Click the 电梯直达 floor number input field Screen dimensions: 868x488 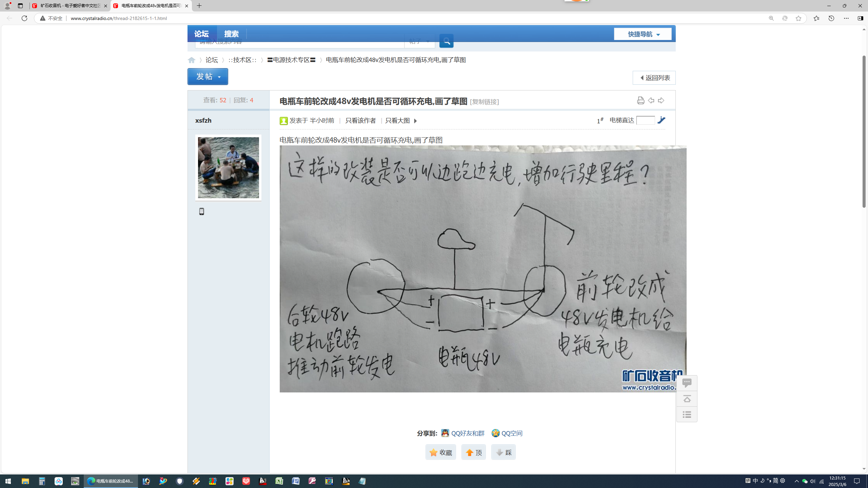645,120
